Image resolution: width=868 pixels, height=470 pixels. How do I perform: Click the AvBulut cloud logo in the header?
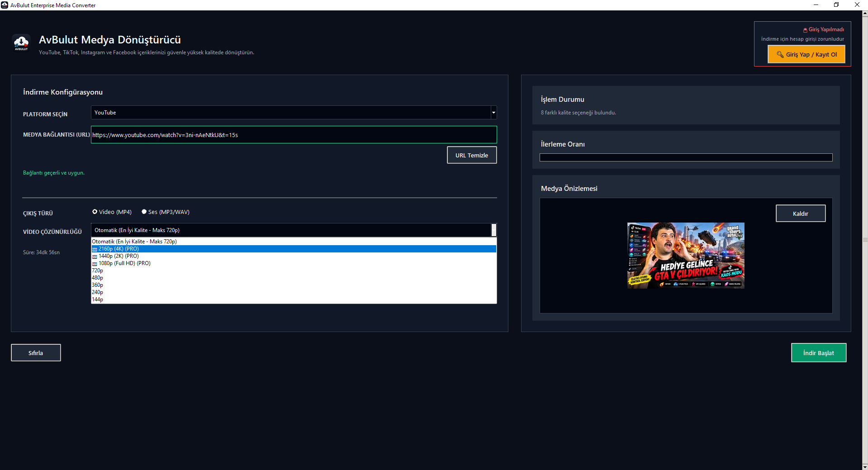pos(21,43)
